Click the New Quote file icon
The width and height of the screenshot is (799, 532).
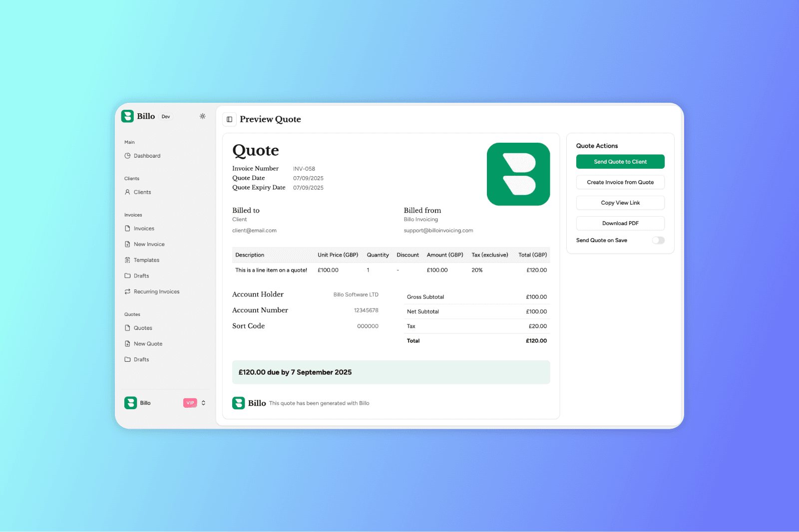(127, 344)
